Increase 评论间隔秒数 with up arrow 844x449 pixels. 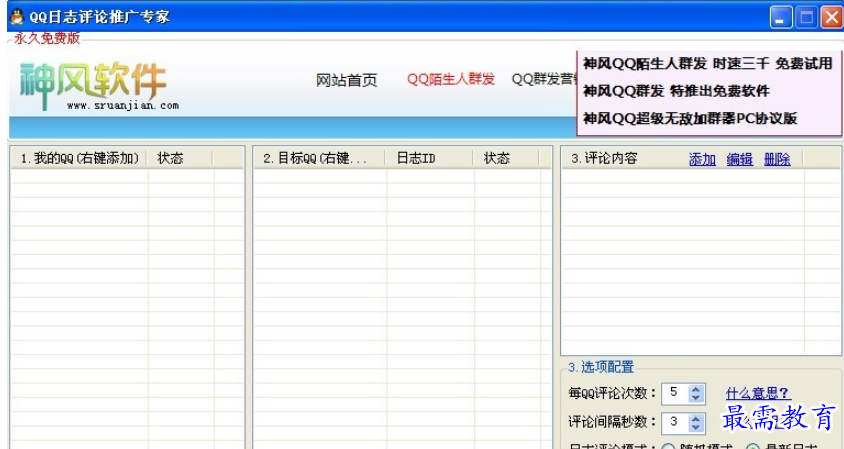click(696, 418)
